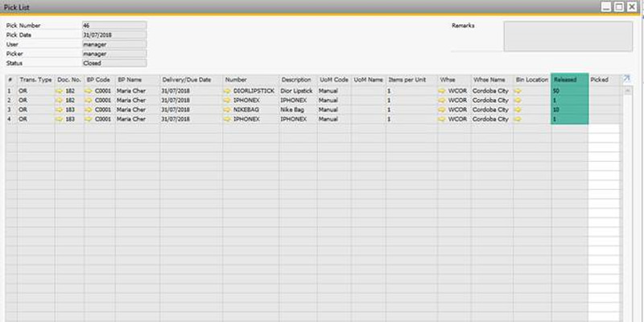Image resolution: width=644 pixels, height=322 pixels.
Task: Click the Released column header
Action: click(569, 80)
